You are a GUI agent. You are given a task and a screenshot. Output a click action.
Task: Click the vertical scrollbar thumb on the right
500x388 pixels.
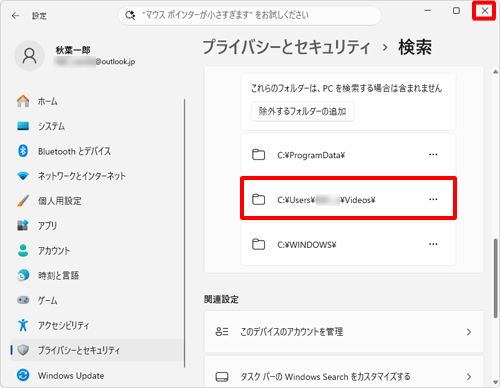pyautogui.click(x=495, y=278)
